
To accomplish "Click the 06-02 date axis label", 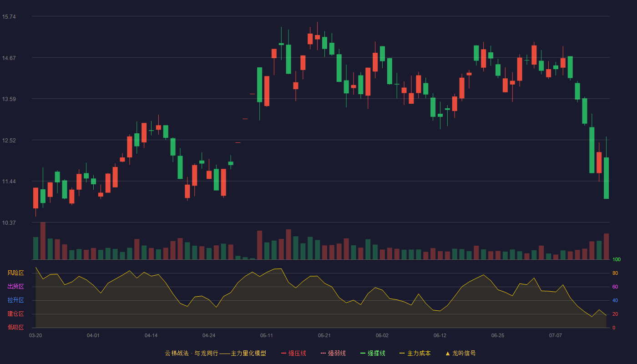I will [x=382, y=335].
